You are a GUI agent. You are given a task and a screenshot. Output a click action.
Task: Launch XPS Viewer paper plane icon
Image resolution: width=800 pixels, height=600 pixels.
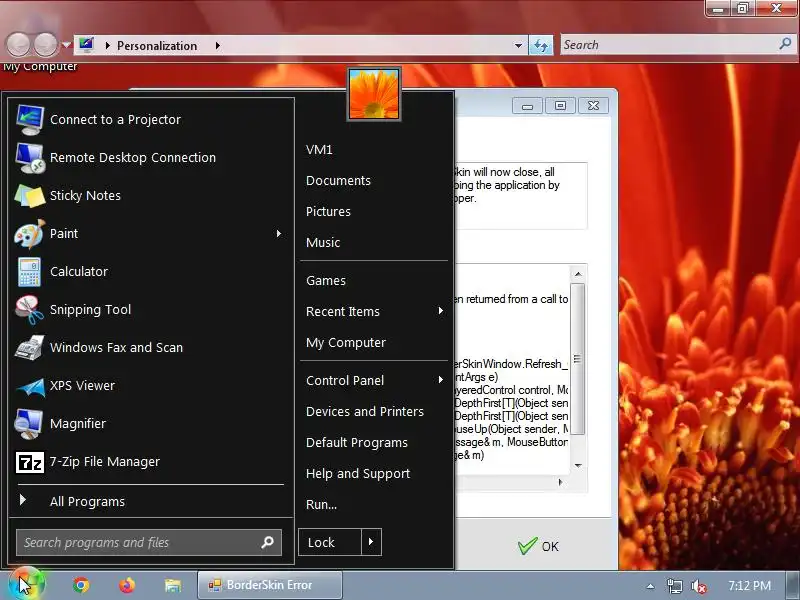point(31,387)
